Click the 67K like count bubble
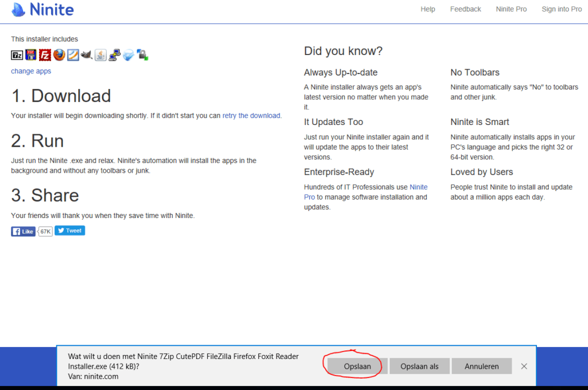The height and width of the screenshot is (390, 588). point(45,232)
